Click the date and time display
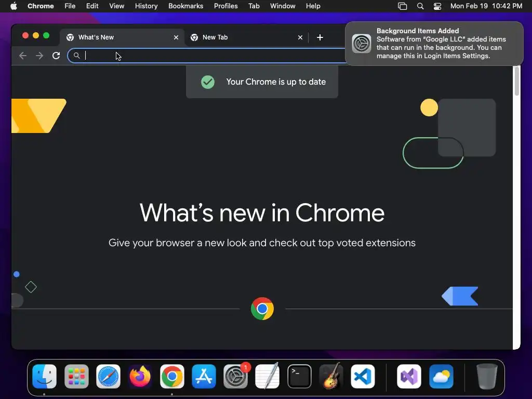The width and height of the screenshot is (532, 399). [486, 6]
